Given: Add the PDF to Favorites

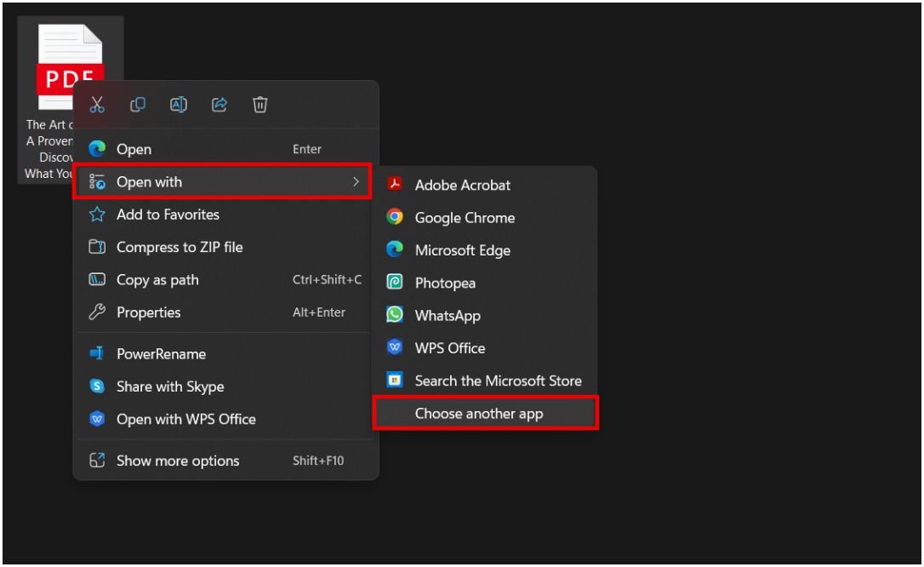Looking at the screenshot, I should point(169,214).
